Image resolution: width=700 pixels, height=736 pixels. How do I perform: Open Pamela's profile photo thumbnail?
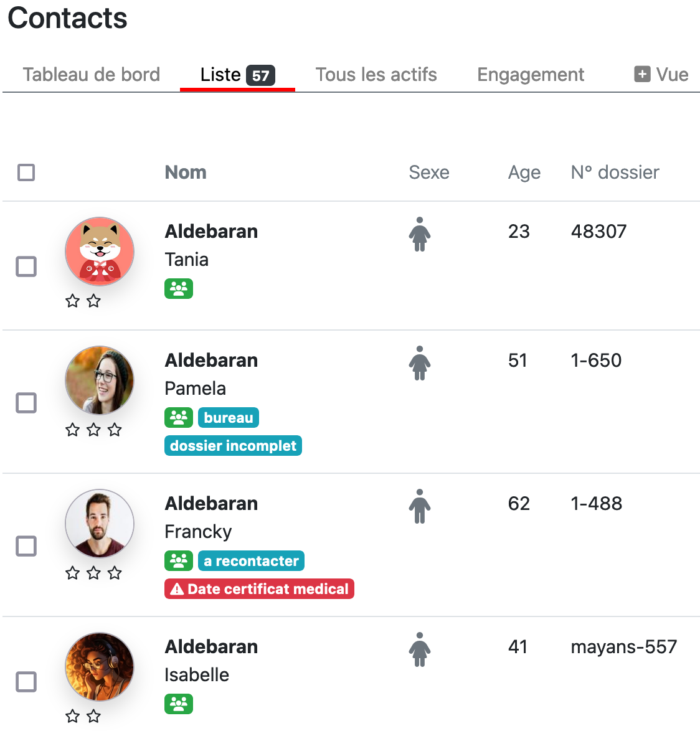(100, 380)
